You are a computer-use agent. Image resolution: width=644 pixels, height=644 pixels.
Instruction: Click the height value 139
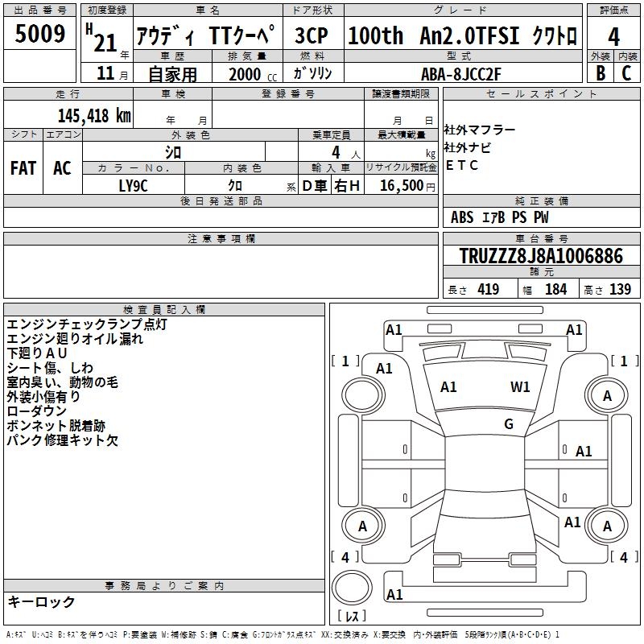pos(620,289)
